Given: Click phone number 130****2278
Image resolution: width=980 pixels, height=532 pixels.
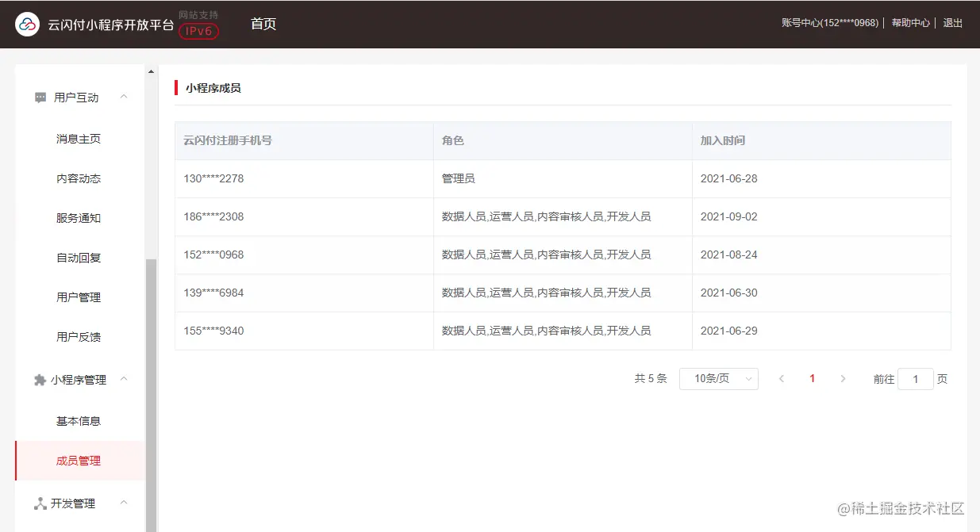Looking at the screenshot, I should click(x=213, y=178).
